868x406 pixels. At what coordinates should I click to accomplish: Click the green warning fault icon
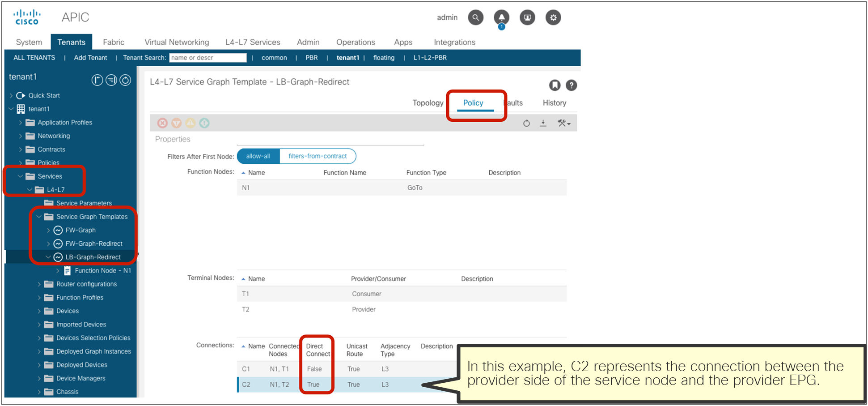click(x=204, y=123)
